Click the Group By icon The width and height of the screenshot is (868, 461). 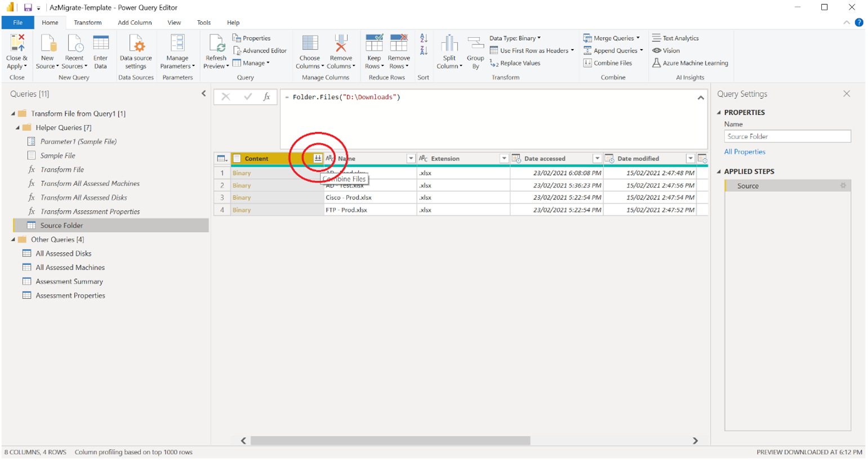coord(475,43)
